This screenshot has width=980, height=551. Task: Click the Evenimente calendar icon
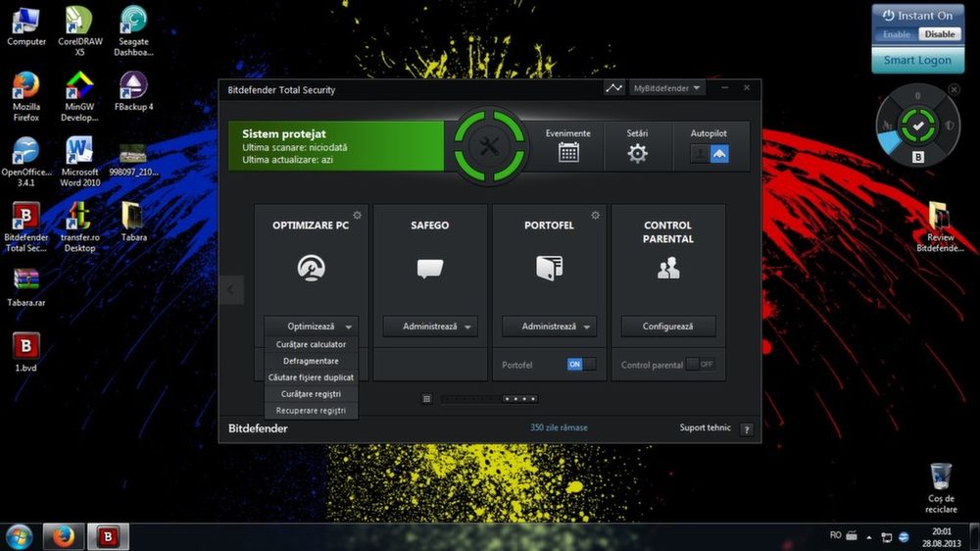[568, 152]
